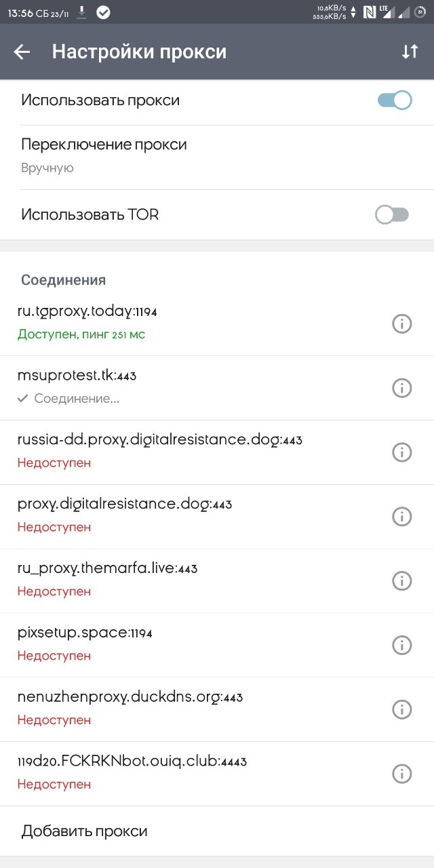Tap the download indicator in status bar

click(82, 12)
